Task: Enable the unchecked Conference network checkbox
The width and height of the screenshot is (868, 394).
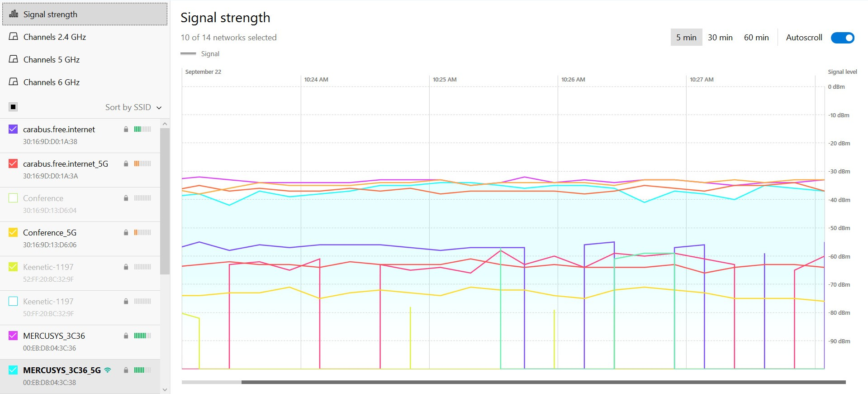Action: click(x=13, y=198)
